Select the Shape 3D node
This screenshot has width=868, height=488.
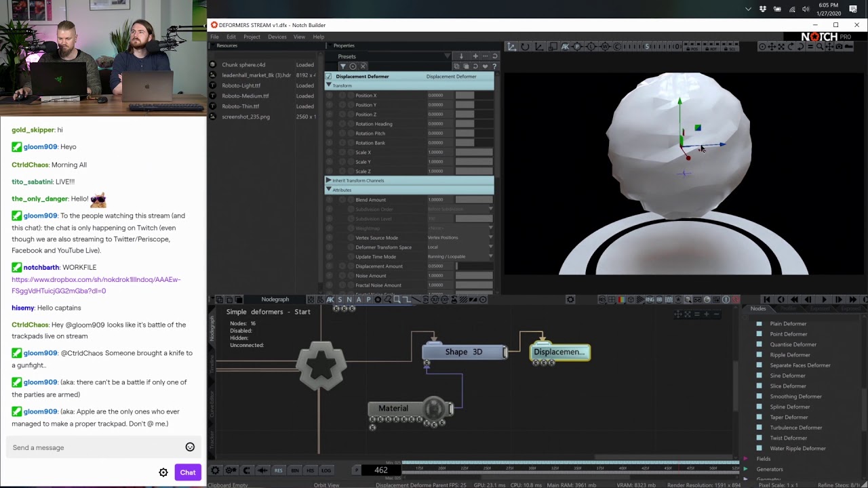coord(464,352)
